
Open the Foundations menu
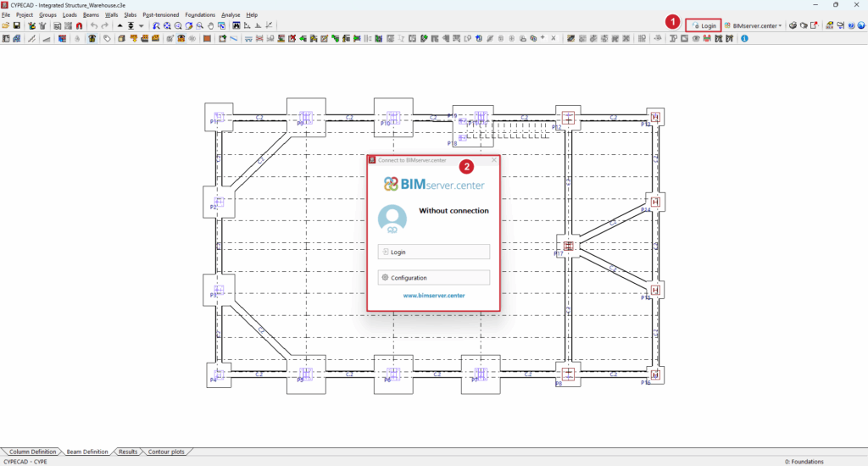(200, 15)
